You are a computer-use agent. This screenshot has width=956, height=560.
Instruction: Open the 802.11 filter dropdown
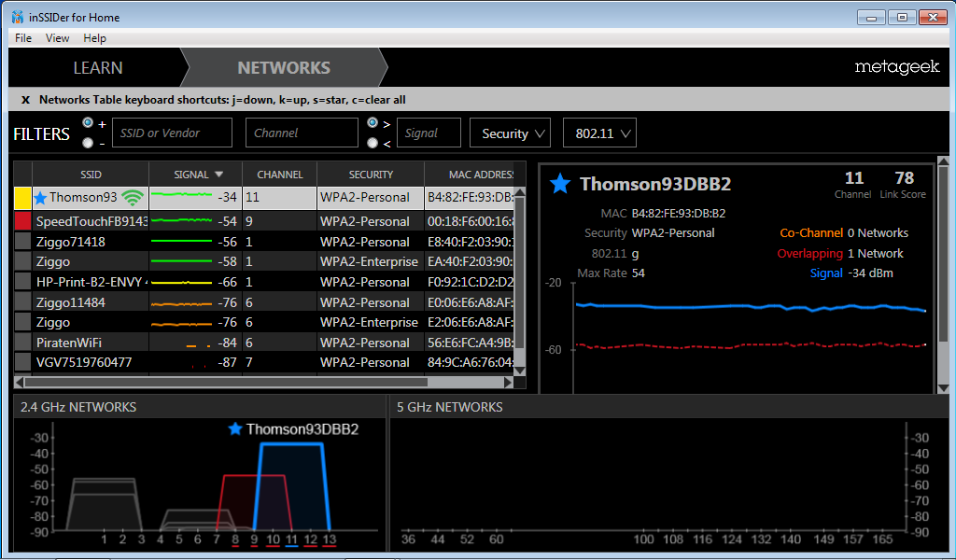click(599, 133)
